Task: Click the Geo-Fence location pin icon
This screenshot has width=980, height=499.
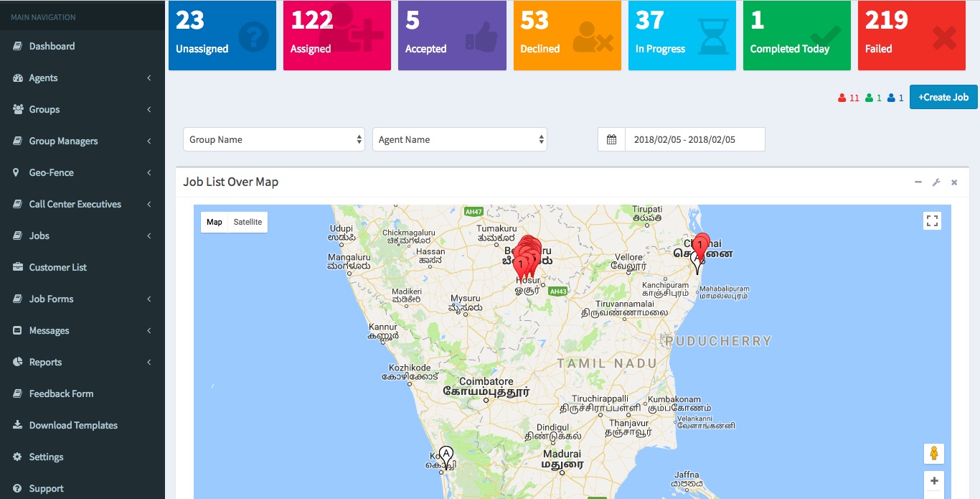Action: [x=17, y=172]
